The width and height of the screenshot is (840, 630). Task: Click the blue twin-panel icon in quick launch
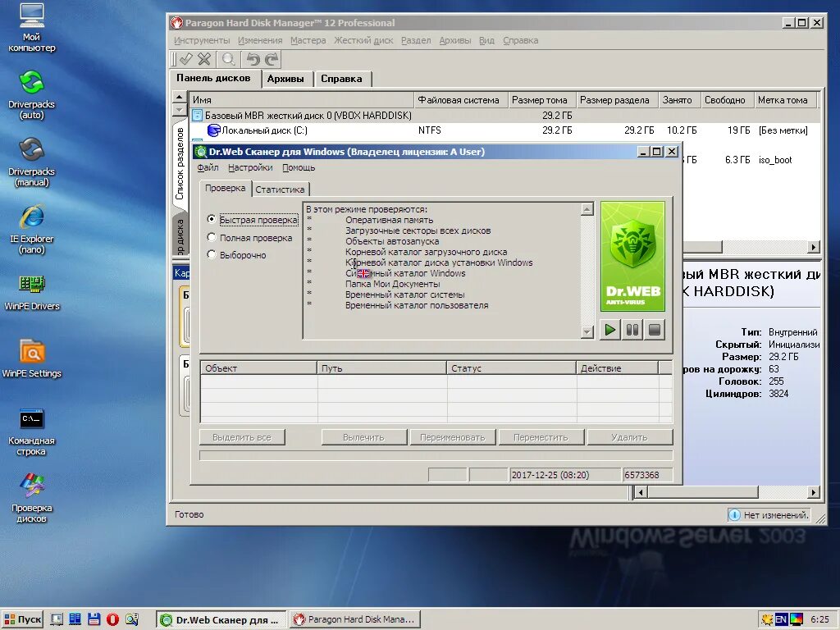point(75,619)
